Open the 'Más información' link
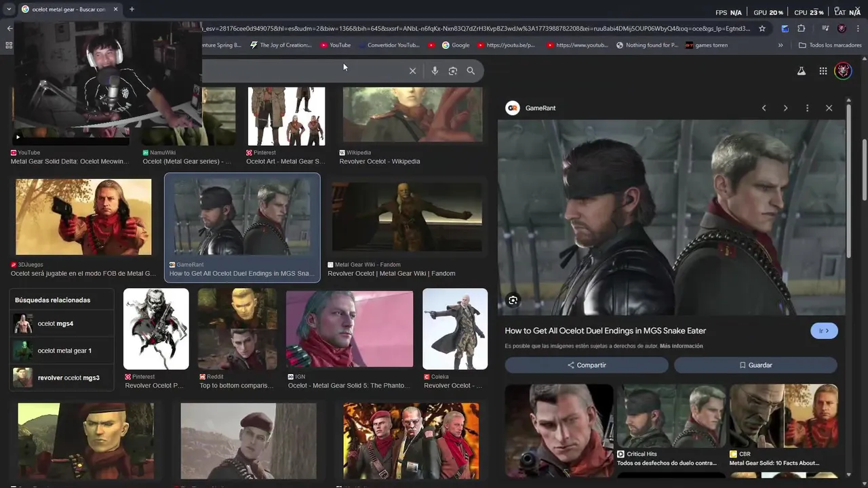This screenshot has width=868, height=488. (x=681, y=346)
